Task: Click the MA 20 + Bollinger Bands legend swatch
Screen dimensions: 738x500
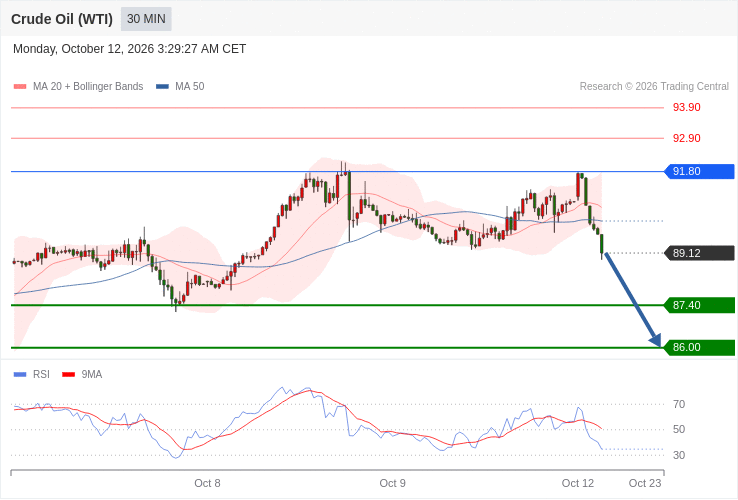Action: [20, 87]
